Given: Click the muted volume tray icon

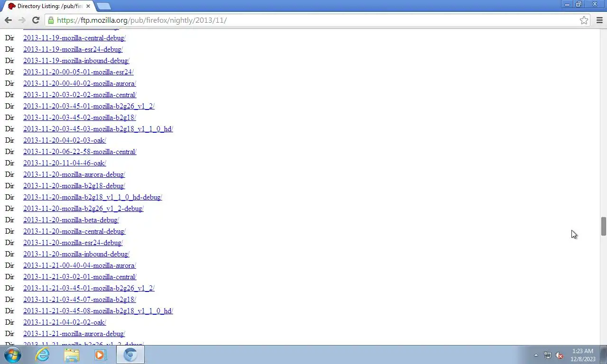Looking at the screenshot, I should [x=559, y=355].
